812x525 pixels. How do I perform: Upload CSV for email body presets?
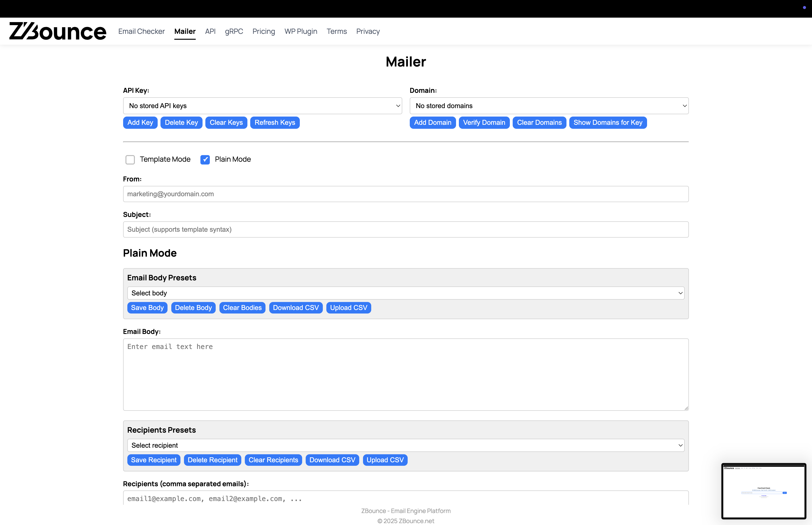point(349,308)
